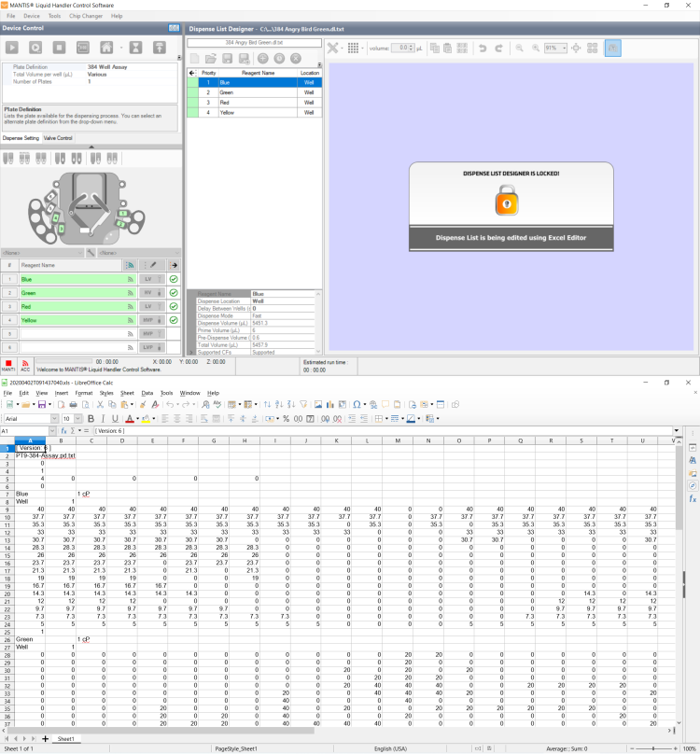700x754 pixels.
Task: Switch to the Valve Control tab
Action: point(58,138)
